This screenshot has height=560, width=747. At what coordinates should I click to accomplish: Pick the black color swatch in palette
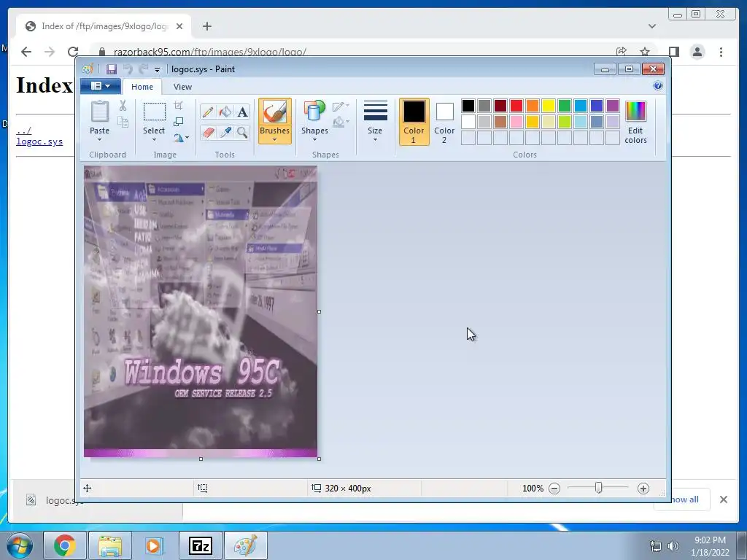pyautogui.click(x=468, y=106)
